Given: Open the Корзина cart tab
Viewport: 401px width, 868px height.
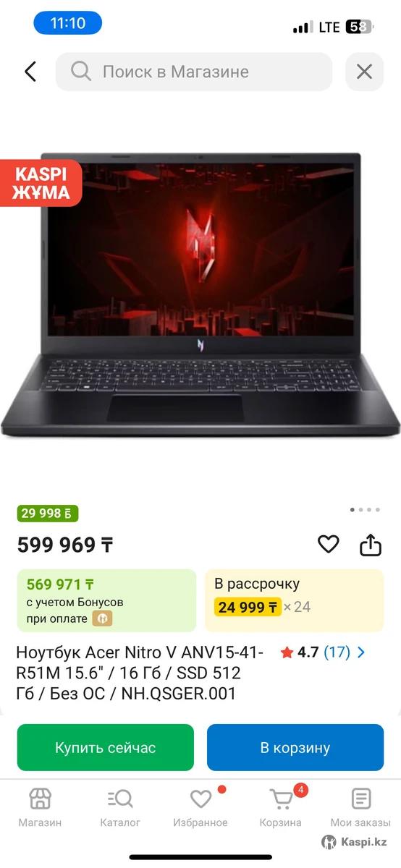Looking at the screenshot, I should pyautogui.click(x=281, y=807).
